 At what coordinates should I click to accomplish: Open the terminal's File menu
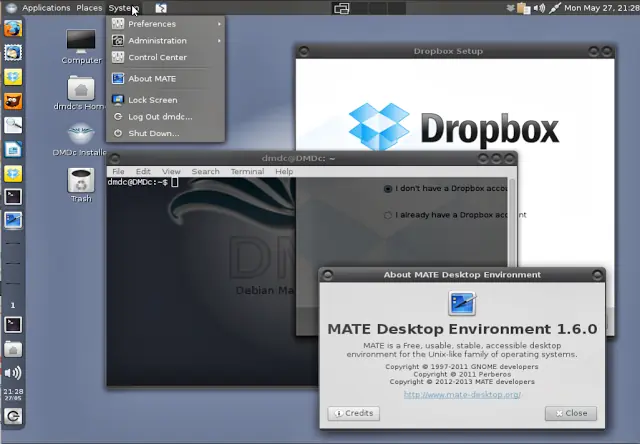(x=118, y=172)
